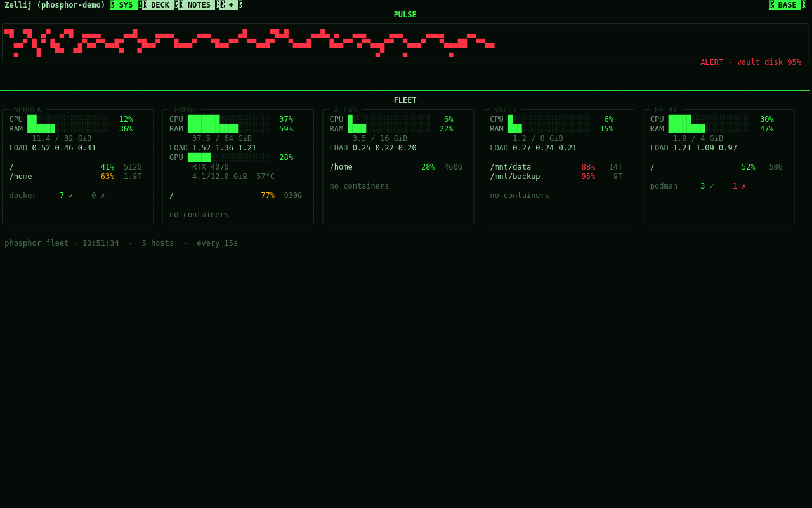Viewport: 812px width, 508px height.
Task: Click the red cross in RELAY podman row
Action: (744, 186)
